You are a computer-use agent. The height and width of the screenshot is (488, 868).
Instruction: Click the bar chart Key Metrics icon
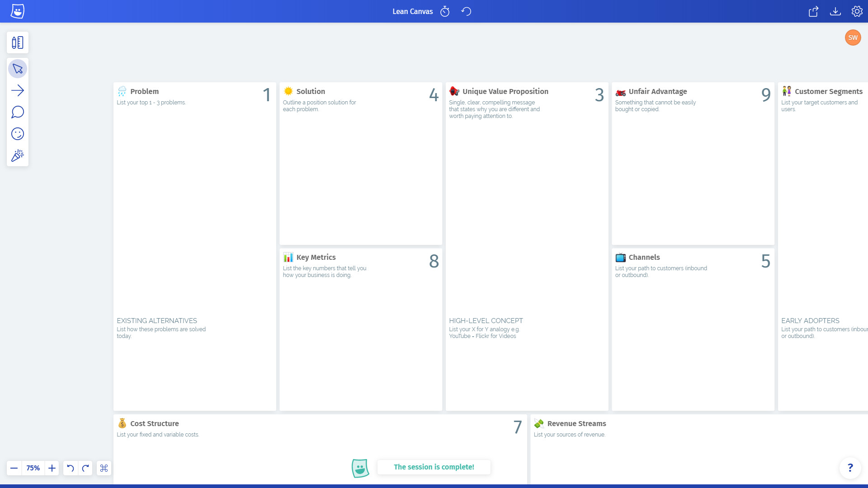[x=288, y=257]
